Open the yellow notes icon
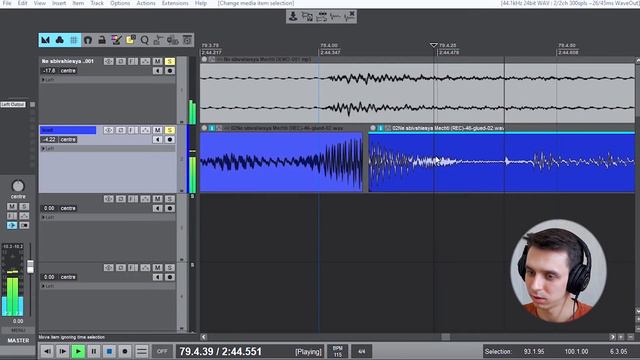This screenshot has height=360, width=640. (x=131, y=40)
